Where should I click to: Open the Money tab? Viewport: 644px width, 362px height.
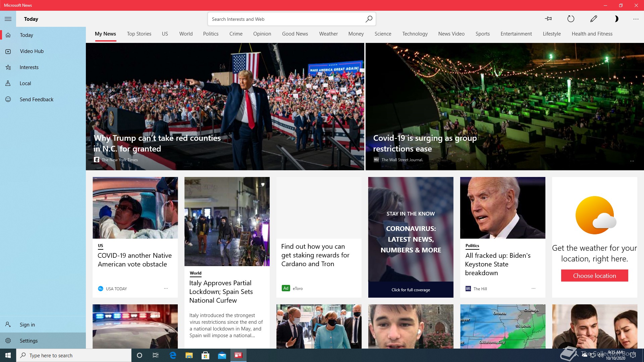coord(356,34)
